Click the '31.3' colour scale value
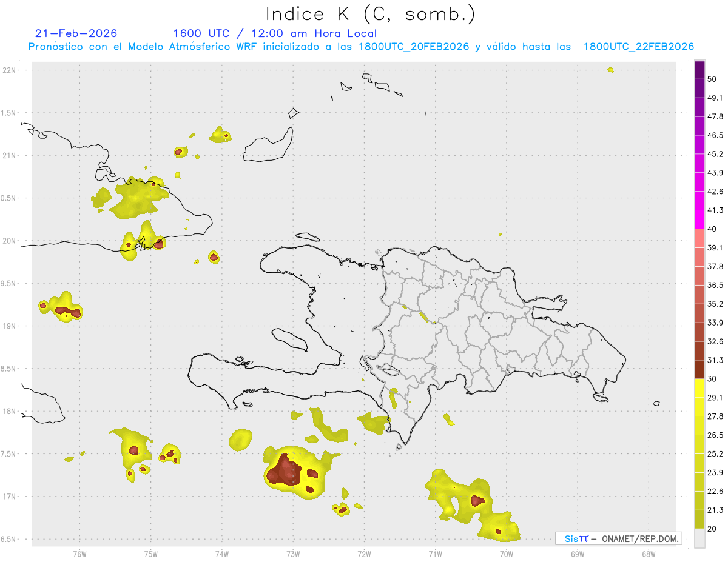This screenshot has width=728, height=562. [715, 360]
